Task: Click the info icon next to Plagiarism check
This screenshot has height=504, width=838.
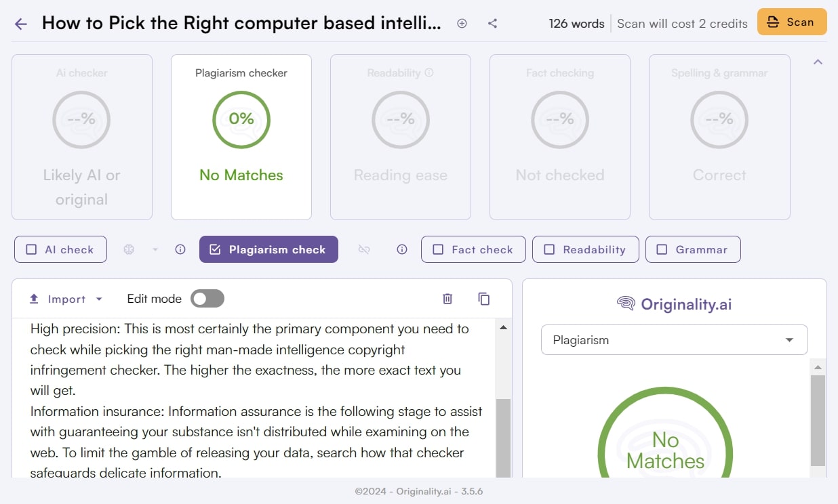Action: click(402, 249)
